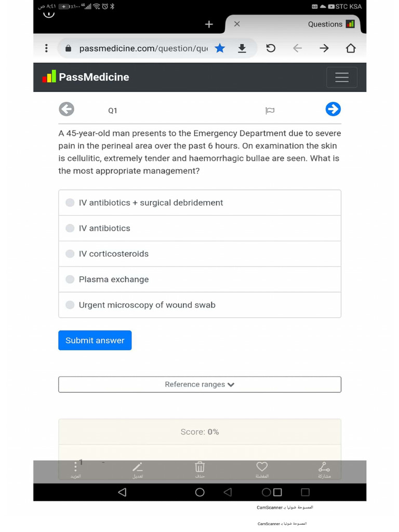
Task: Open the PassMedicine hamburger menu
Action: 341,77
